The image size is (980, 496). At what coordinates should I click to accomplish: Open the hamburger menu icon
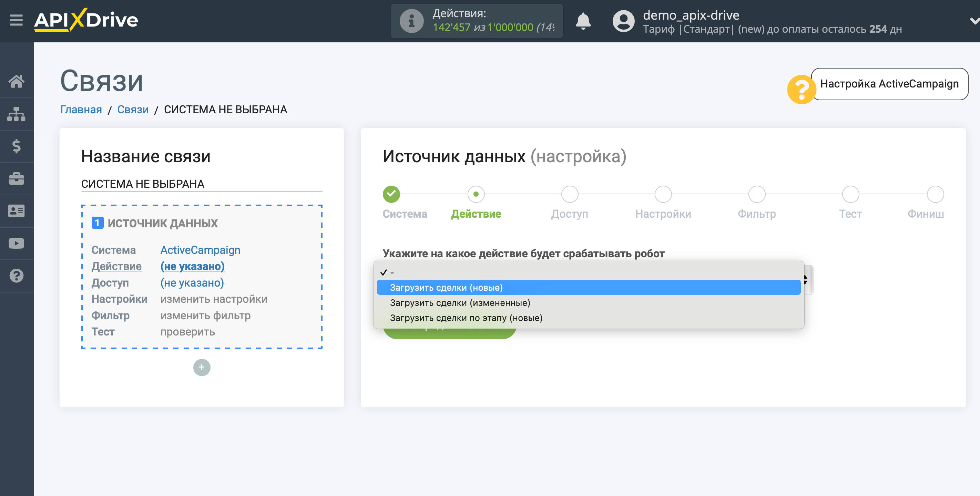(16, 20)
